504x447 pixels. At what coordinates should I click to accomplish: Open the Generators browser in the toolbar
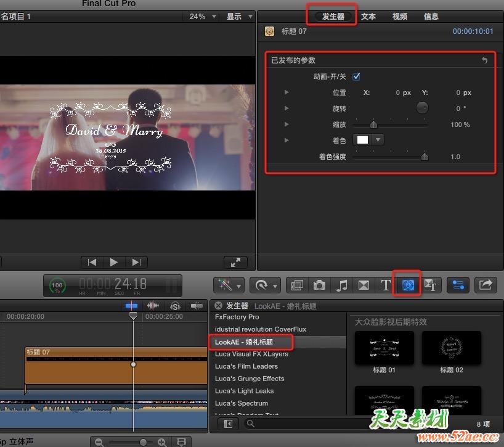(x=407, y=285)
